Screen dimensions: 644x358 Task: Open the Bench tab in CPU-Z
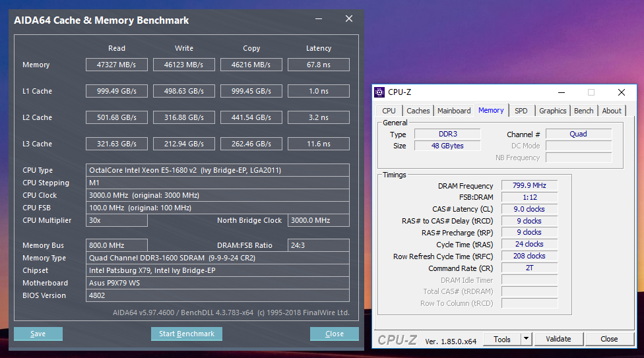pos(583,111)
